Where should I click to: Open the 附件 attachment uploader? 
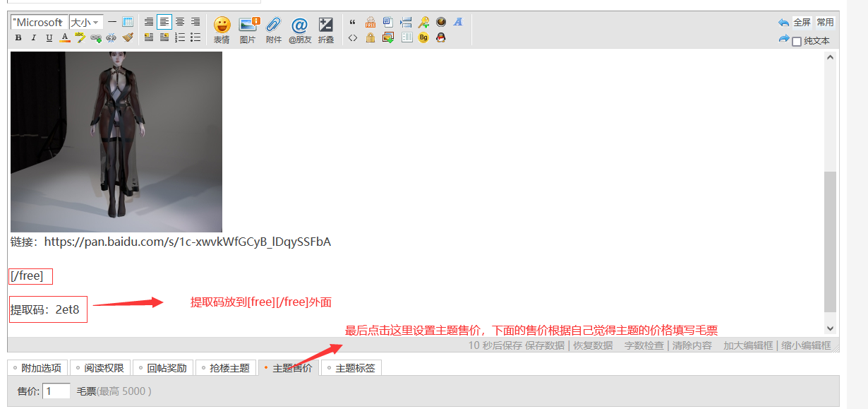pos(274,30)
